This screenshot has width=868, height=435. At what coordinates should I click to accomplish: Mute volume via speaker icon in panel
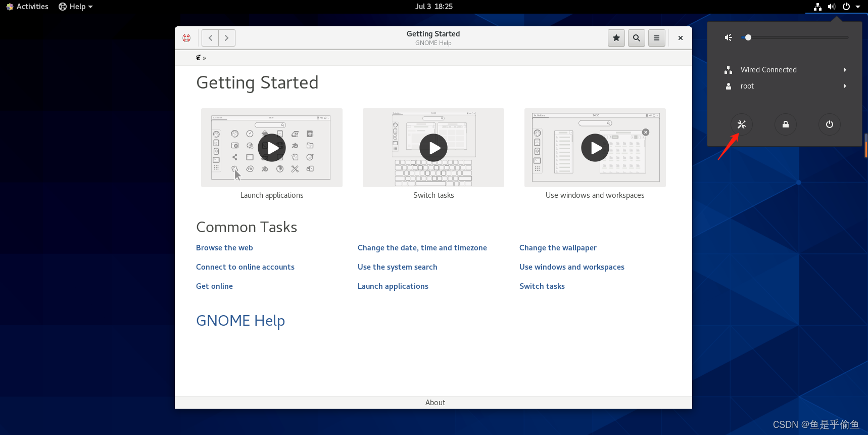point(729,37)
